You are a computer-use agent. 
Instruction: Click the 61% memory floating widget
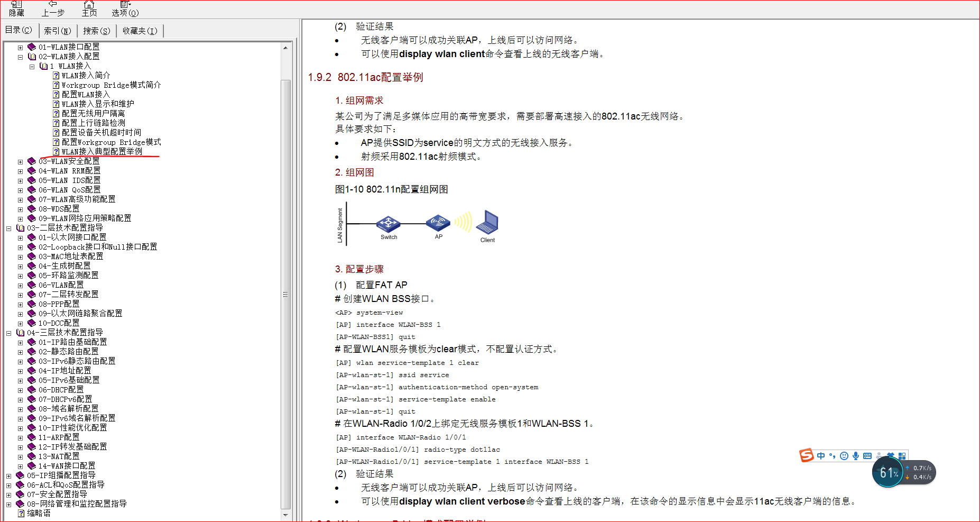click(888, 472)
